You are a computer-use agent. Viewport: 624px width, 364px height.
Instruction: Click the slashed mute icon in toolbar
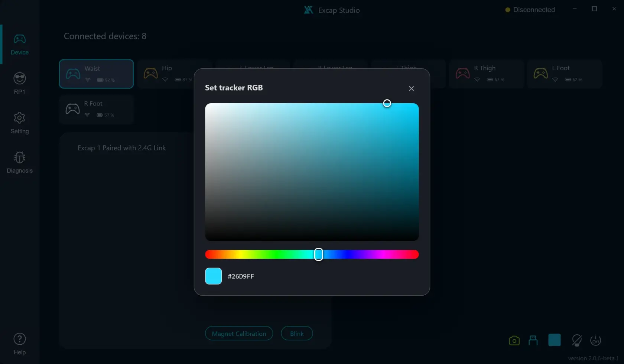[576, 340]
